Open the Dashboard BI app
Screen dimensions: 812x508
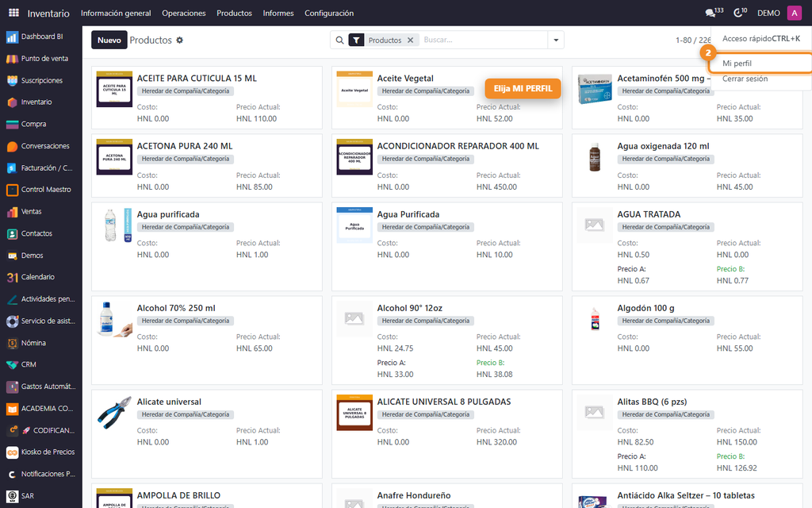click(x=41, y=37)
